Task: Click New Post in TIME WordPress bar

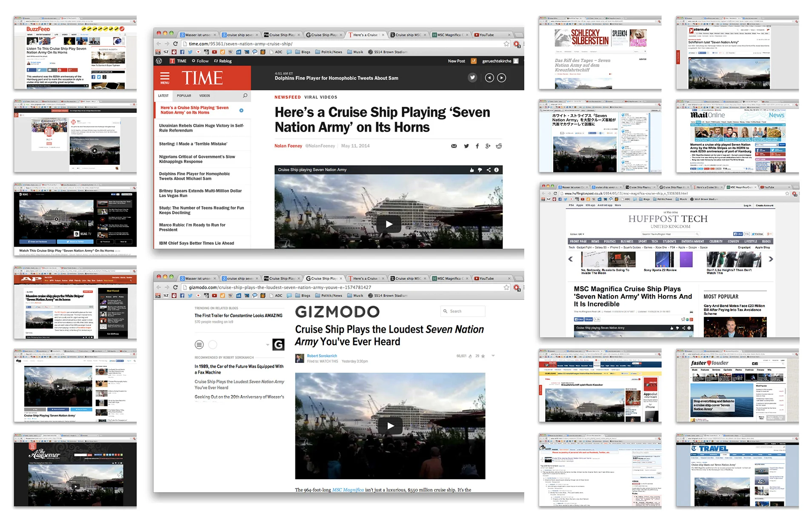Action: pyautogui.click(x=456, y=61)
